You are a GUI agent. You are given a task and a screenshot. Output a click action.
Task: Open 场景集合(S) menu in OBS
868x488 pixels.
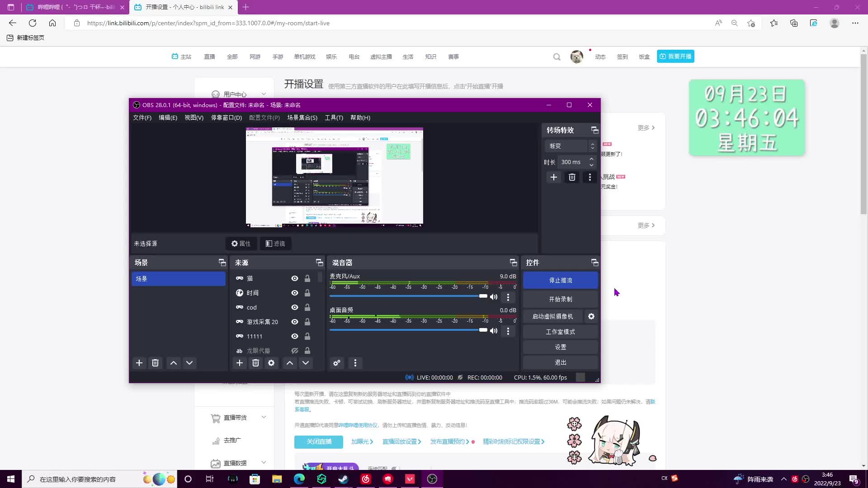tap(302, 117)
